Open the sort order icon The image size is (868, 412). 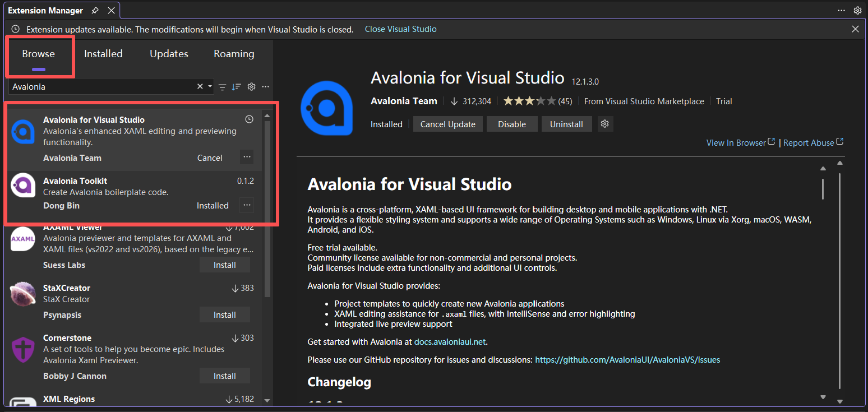coord(237,87)
